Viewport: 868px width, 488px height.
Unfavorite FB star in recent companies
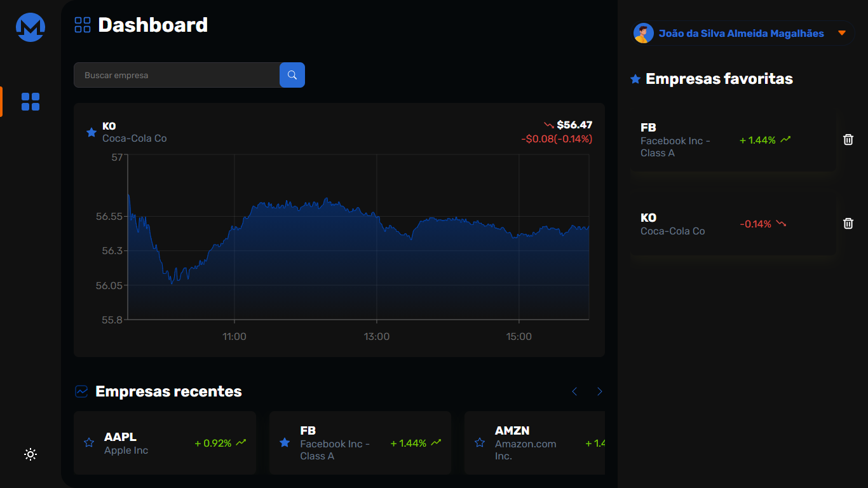click(285, 443)
